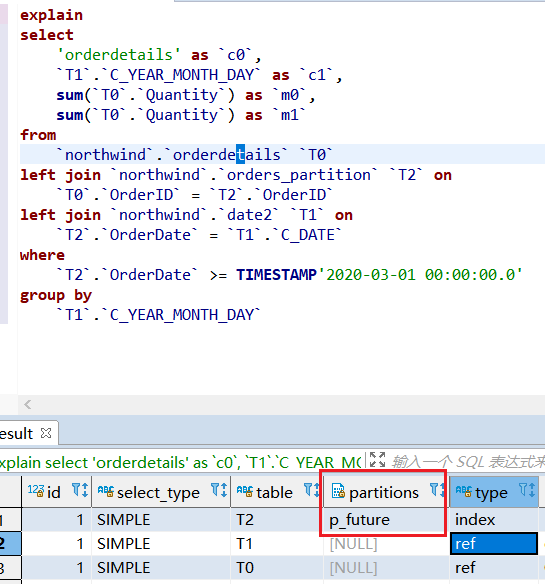Click the explain query text above results
The image size is (545, 584).
[181, 463]
